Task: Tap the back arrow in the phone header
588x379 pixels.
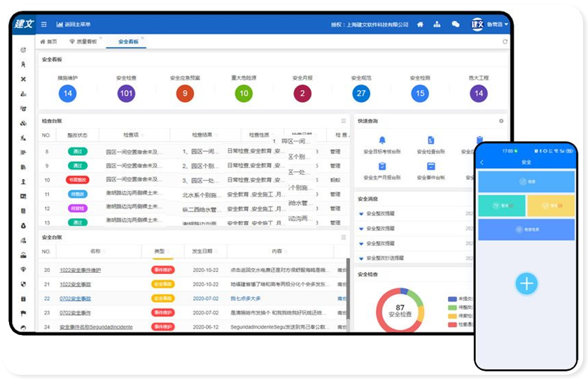Action: [482, 162]
